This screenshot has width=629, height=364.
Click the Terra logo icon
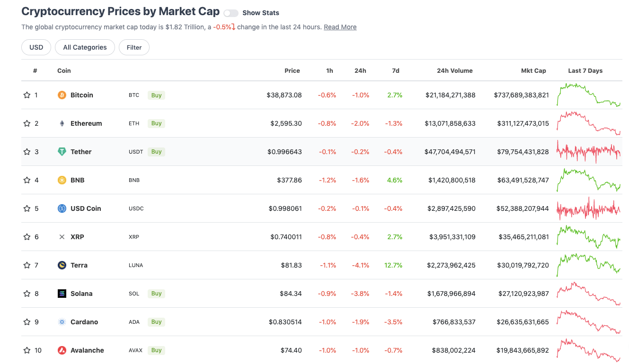pyautogui.click(x=62, y=265)
